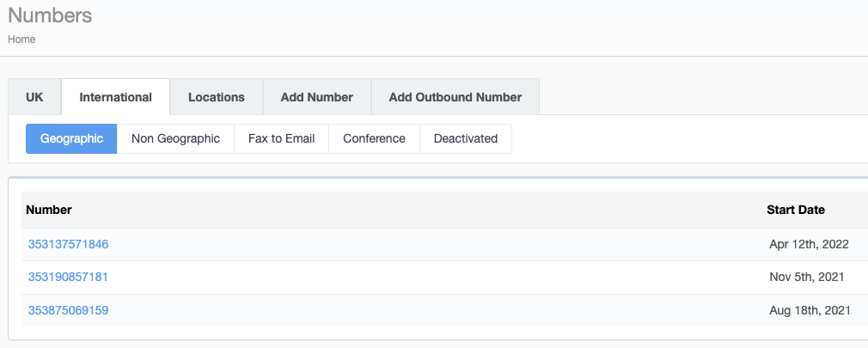The height and width of the screenshot is (348, 868).
Task: Switch to Add Outbound Number tab
Action: click(455, 97)
